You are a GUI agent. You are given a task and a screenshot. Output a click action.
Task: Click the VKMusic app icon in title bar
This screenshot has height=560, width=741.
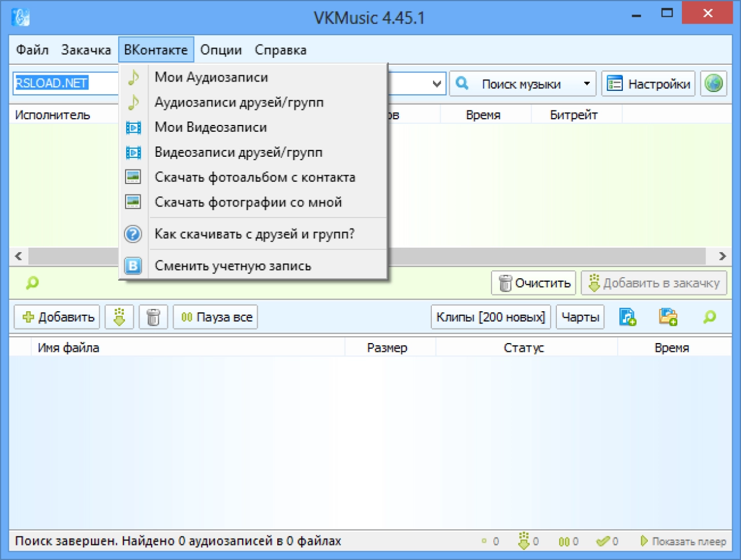point(20,17)
